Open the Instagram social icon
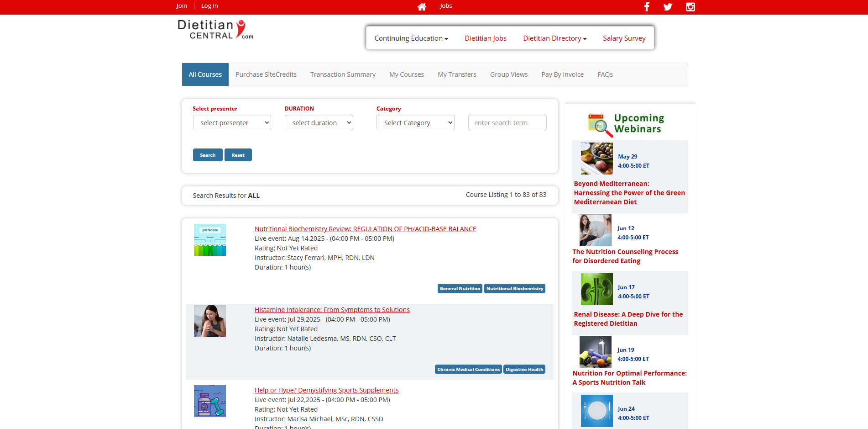868x429 pixels. point(690,6)
